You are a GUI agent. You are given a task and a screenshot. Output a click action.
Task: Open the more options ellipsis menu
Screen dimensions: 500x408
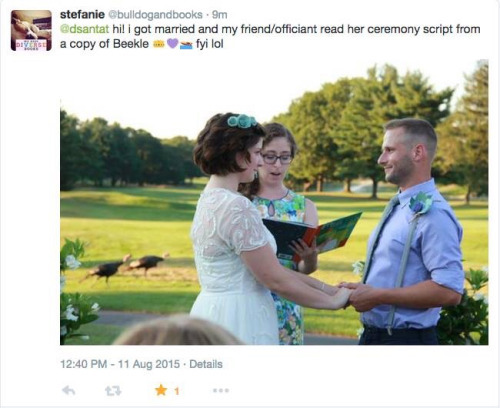[x=221, y=390]
